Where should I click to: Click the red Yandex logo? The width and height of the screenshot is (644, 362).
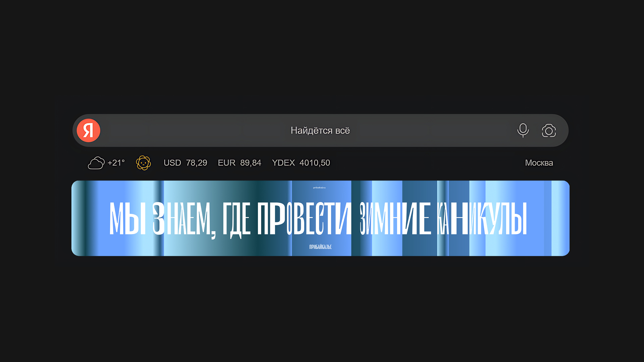click(x=89, y=130)
